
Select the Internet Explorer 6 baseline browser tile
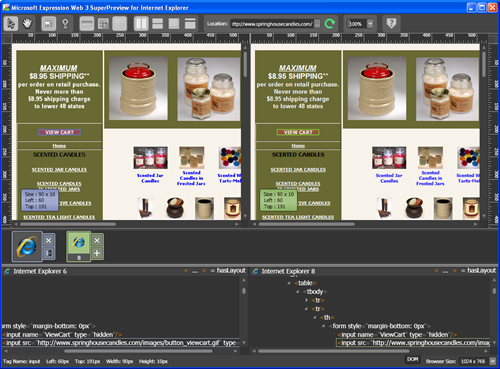coord(27,247)
